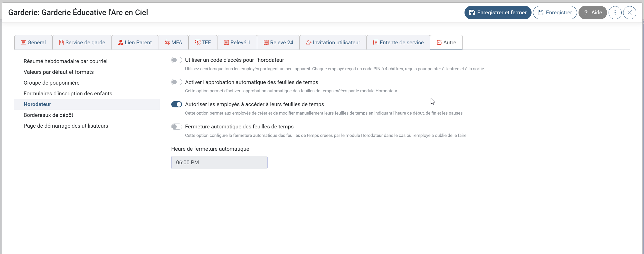Activate automatic timesheet approval
Viewport: 644px width, 254px height.
pos(176,82)
